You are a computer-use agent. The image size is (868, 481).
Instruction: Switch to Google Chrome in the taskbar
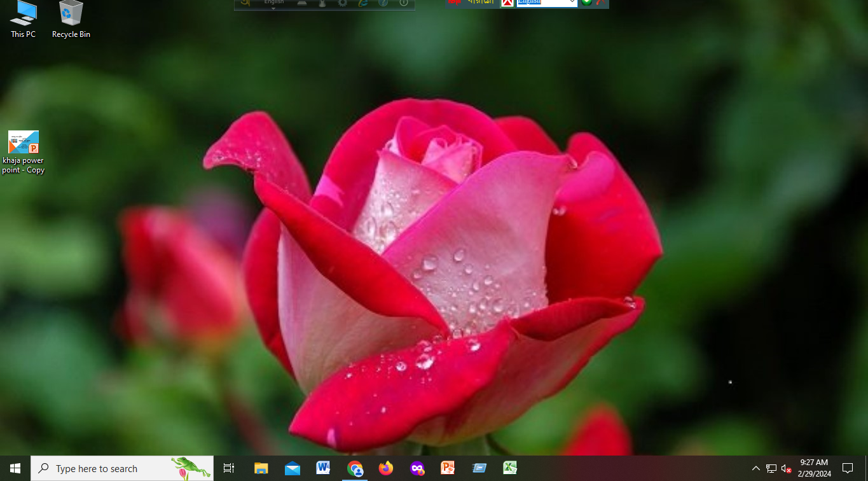pyautogui.click(x=355, y=469)
